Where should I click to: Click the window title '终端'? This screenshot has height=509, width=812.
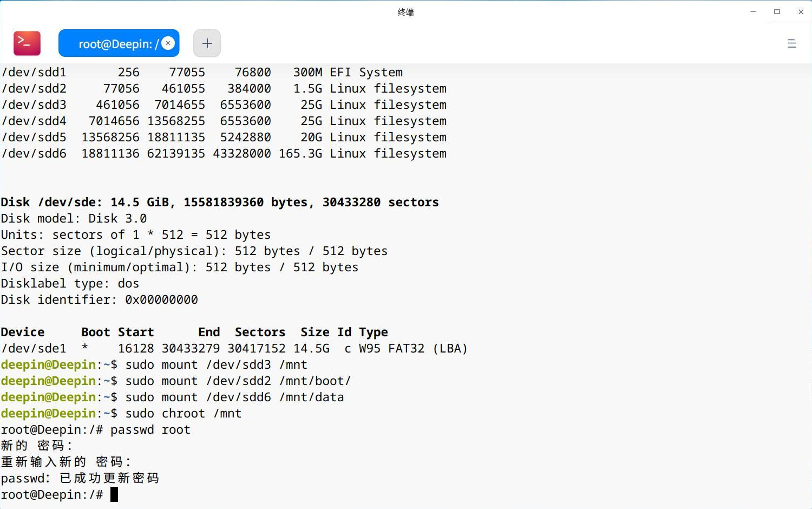(x=405, y=12)
